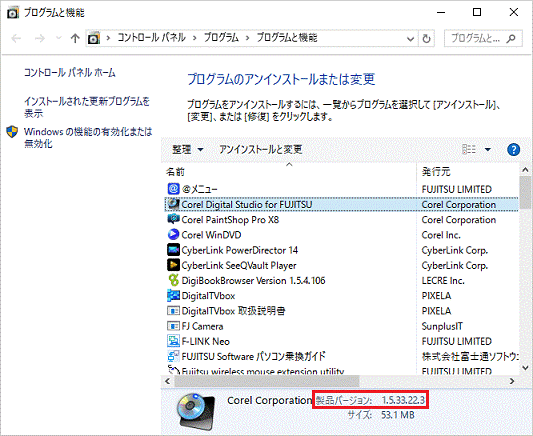Viewport: 533px width, 436px height.
Task: Click the DigitalTVbox 取扱説明書 icon
Action: coord(173,311)
